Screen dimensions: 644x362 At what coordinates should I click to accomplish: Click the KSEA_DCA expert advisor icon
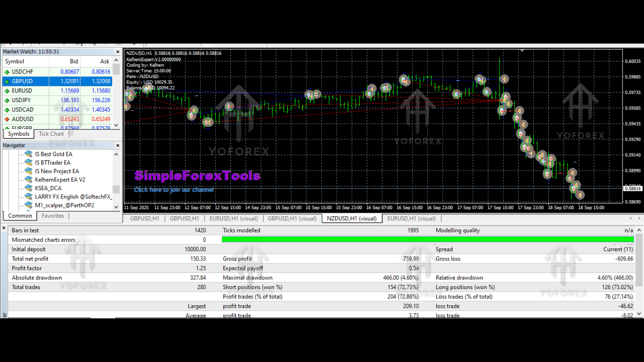pos(29,188)
